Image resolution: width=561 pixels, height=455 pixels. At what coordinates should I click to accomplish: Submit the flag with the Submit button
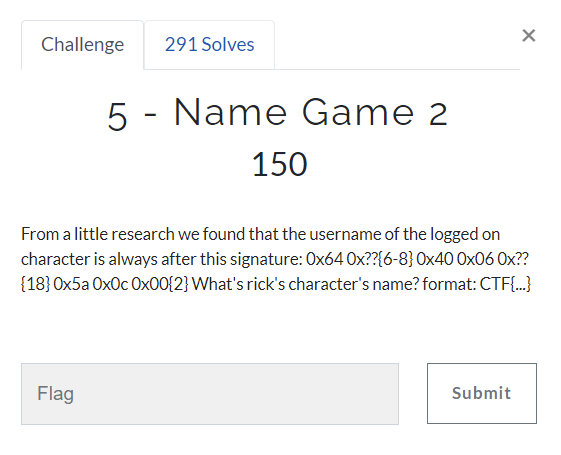pyautogui.click(x=482, y=393)
